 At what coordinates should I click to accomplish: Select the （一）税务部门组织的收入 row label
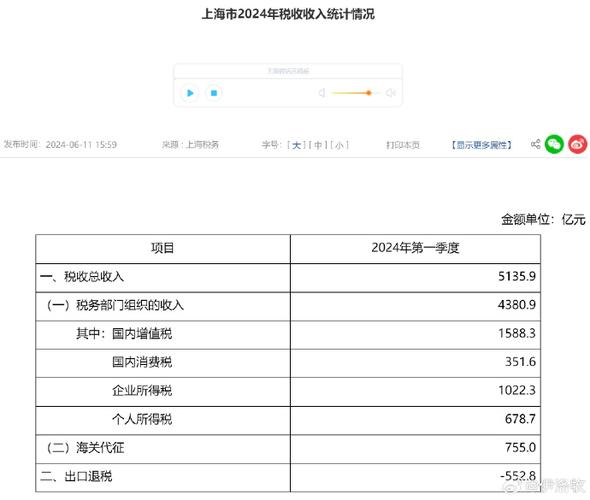114,305
